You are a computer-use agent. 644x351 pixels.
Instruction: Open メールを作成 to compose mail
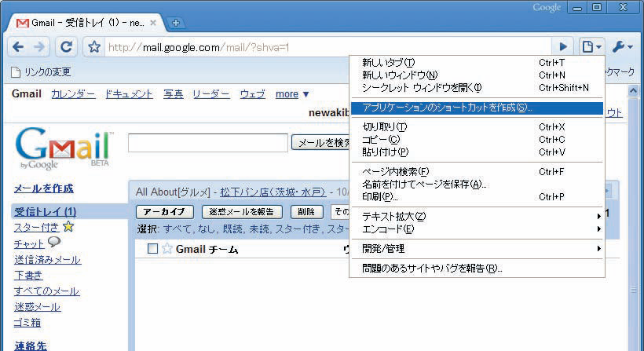[43, 188]
